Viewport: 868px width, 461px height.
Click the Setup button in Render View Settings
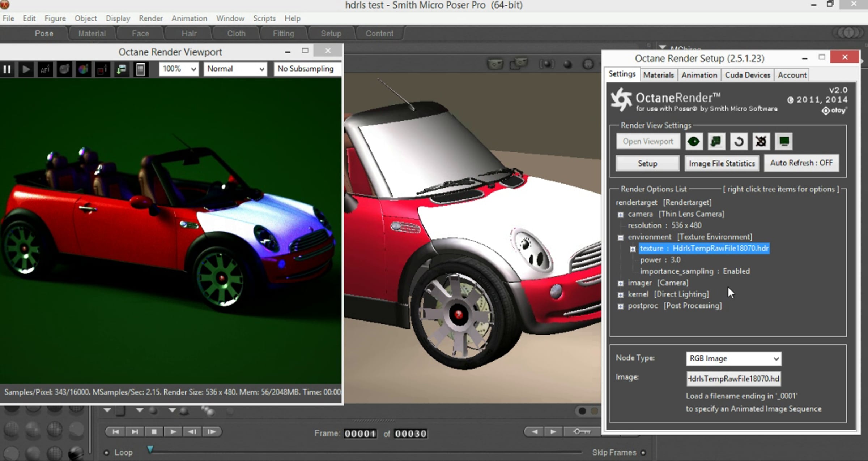click(x=647, y=163)
